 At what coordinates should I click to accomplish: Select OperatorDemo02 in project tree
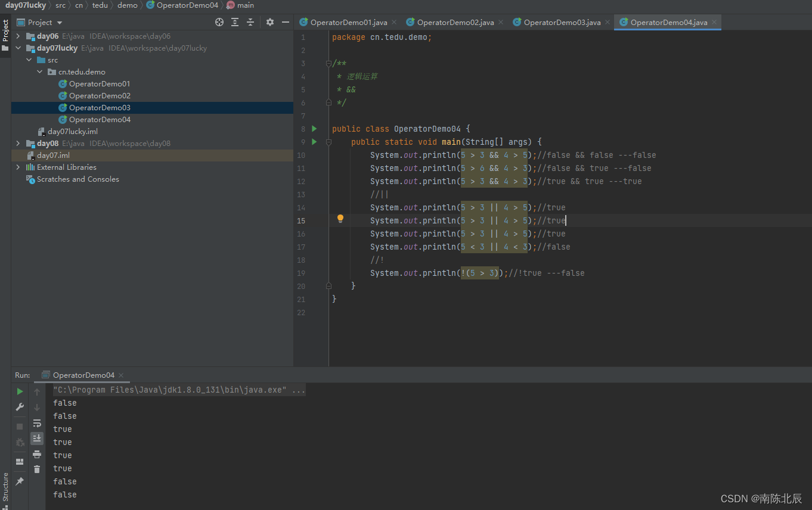click(x=100, y=96)
